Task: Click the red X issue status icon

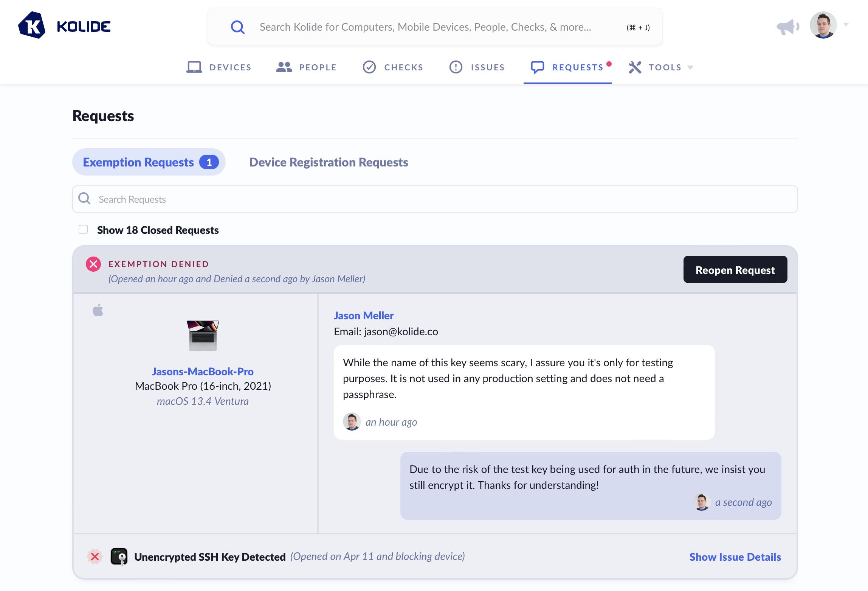Action: pos(95,557)
